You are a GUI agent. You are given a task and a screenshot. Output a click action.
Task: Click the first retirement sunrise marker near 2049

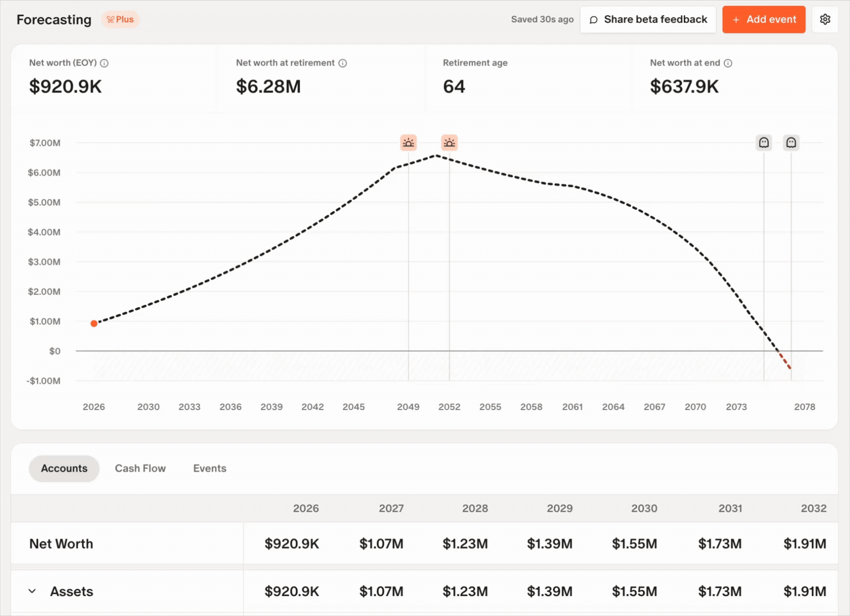click(x=408, y=143)
